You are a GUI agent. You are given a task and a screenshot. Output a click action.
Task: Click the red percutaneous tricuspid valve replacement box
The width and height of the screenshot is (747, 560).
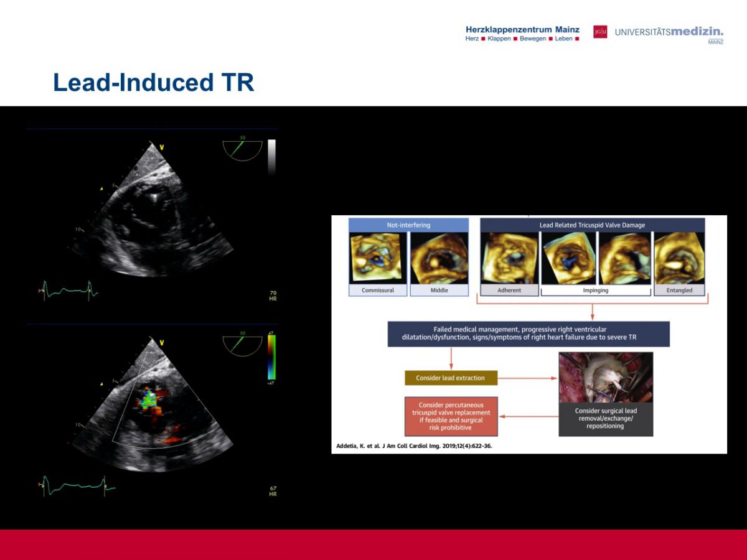[451, 416]
